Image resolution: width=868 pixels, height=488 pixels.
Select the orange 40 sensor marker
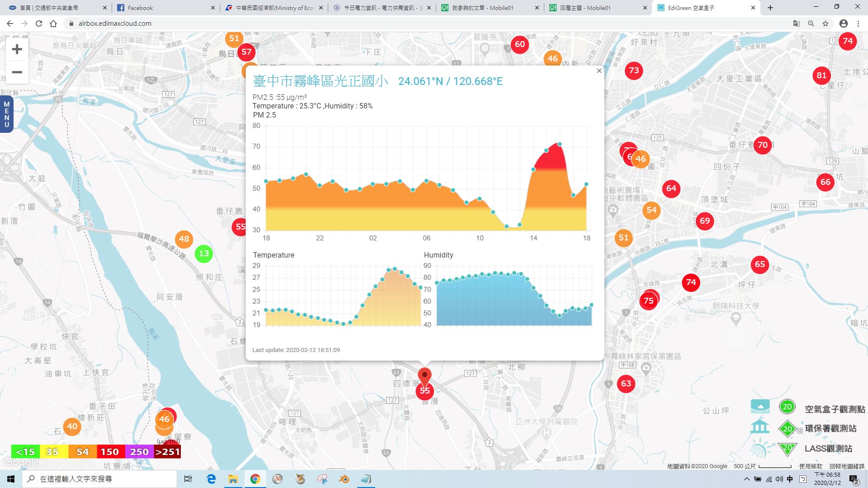tap(72, 426)
